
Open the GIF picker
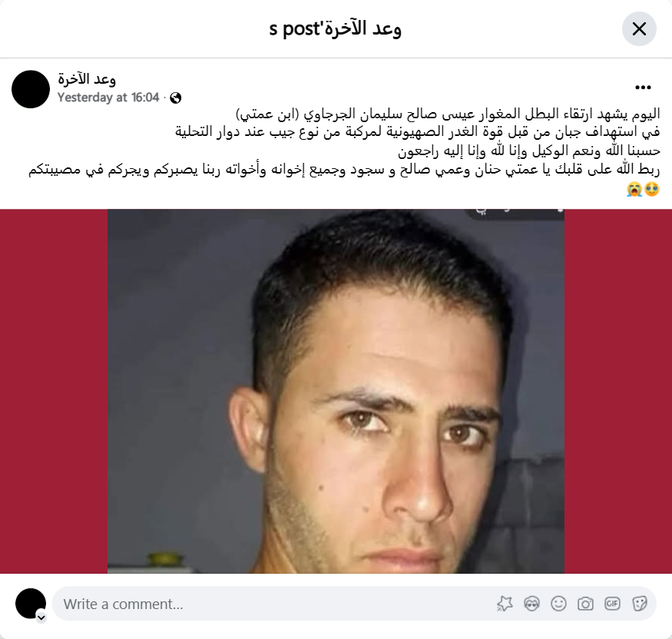coord(612,604)
